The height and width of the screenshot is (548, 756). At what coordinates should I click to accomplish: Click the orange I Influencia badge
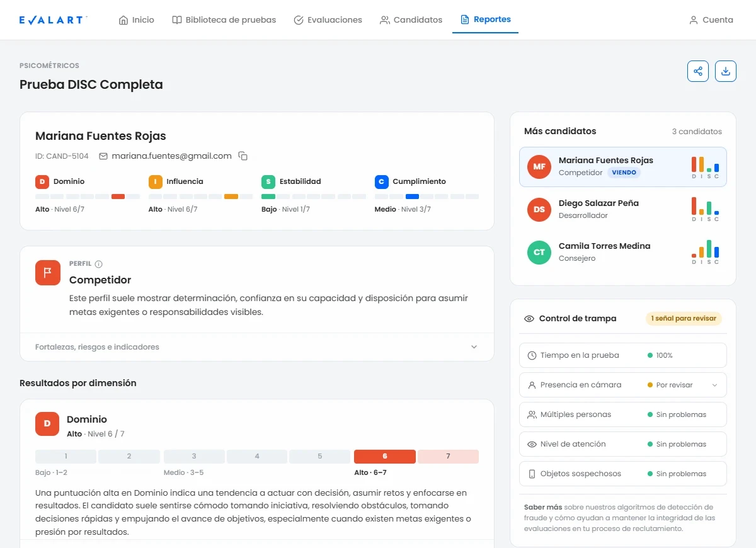(x=156, y=182)
